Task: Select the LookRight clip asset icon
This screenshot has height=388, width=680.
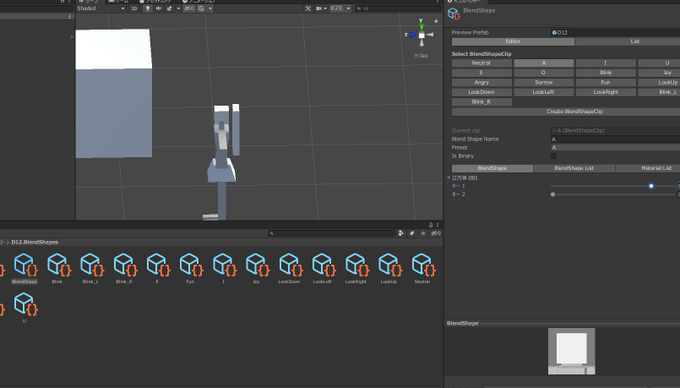Action: click(x=357, y=265)
